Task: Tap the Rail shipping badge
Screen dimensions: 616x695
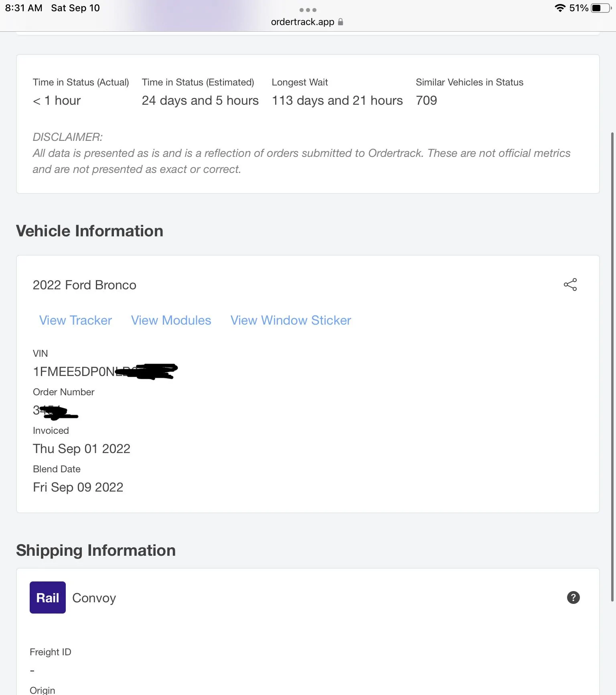Action: [48, 597]
